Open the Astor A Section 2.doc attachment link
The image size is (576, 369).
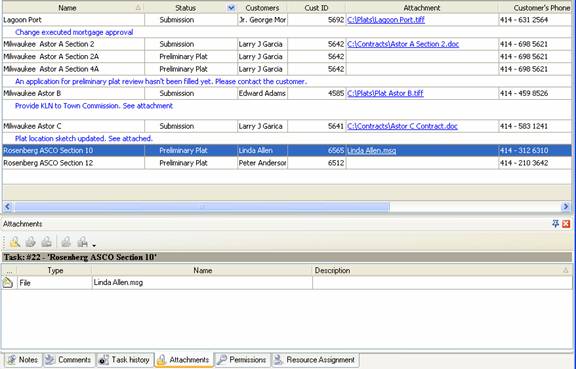[x=403, y=44]
